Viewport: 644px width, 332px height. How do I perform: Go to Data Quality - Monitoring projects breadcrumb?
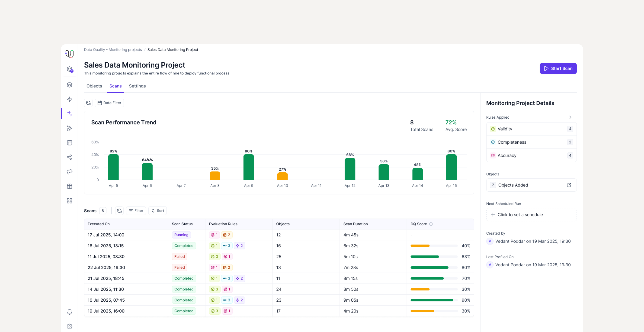113,50
